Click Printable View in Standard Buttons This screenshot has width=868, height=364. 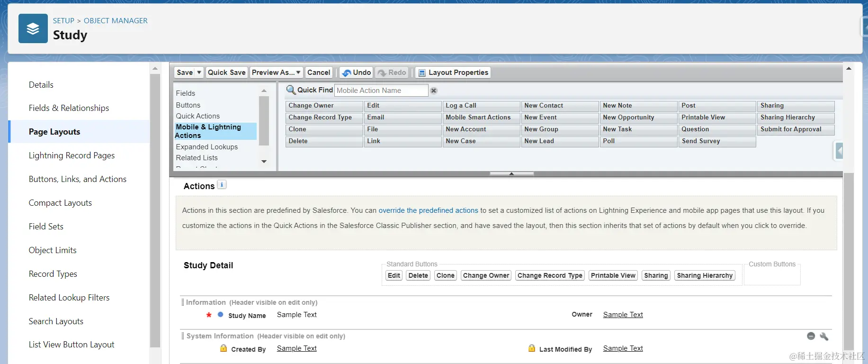tap(613, 275)
